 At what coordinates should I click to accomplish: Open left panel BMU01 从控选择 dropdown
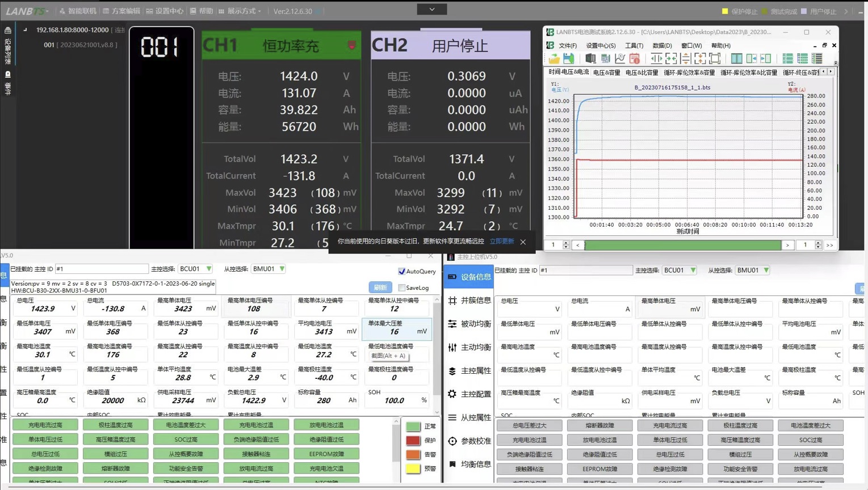coord(269,269)
